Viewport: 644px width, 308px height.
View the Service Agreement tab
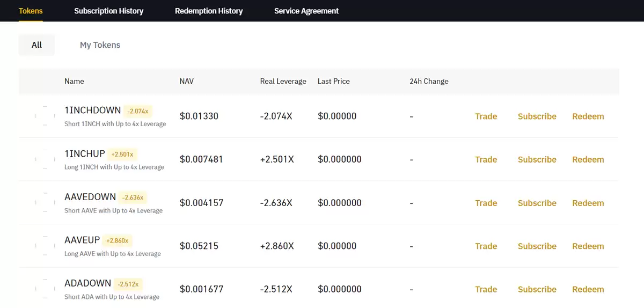tap(306, 11)
